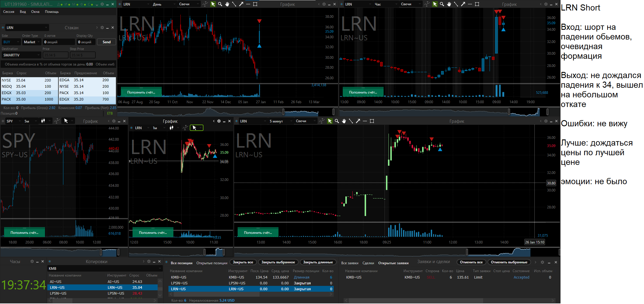
Task: Toggle link dot in the positions panel
Action: (x=166, y=262)
